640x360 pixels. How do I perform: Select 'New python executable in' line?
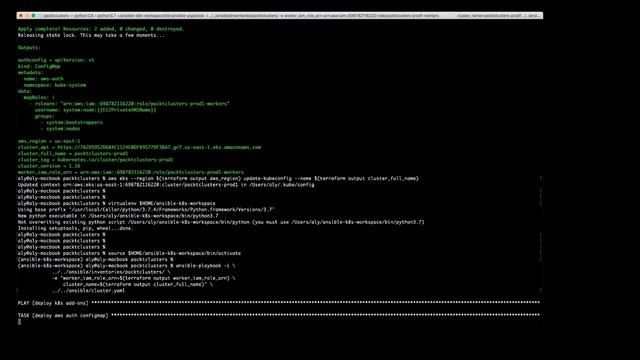click(118, 216)
